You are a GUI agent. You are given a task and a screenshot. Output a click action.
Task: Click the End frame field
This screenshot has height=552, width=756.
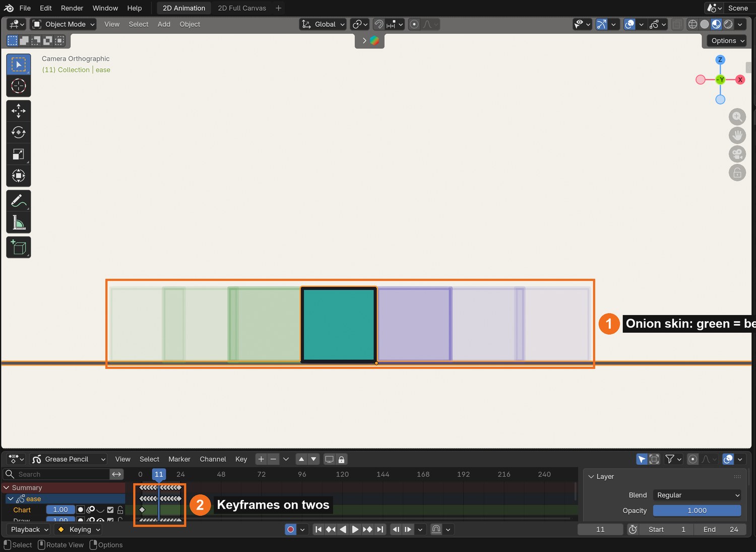721,529
